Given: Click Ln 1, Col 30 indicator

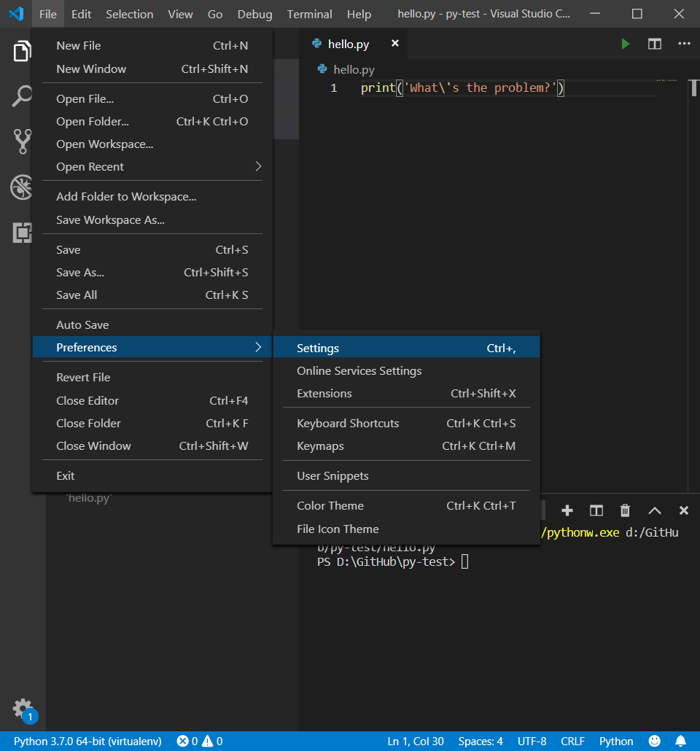Looking at the screenshot, I should 416,741.
